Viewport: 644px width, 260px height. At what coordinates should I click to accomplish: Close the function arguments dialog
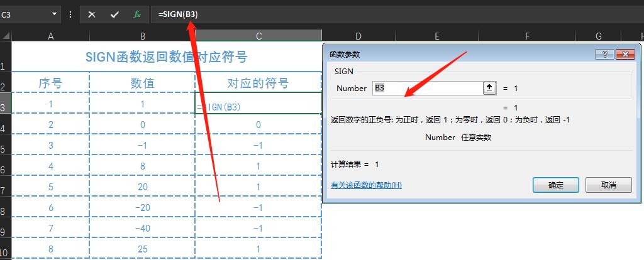(625, 55)
